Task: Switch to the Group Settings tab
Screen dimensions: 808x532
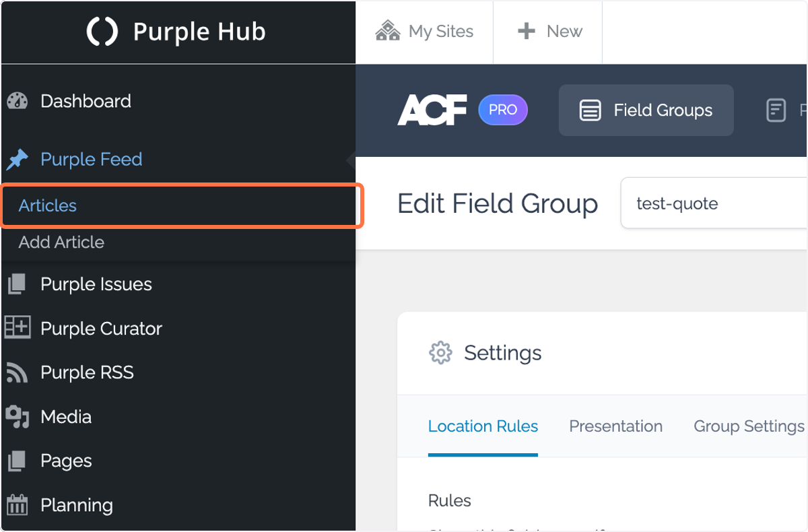Action: tap(749, 426)
